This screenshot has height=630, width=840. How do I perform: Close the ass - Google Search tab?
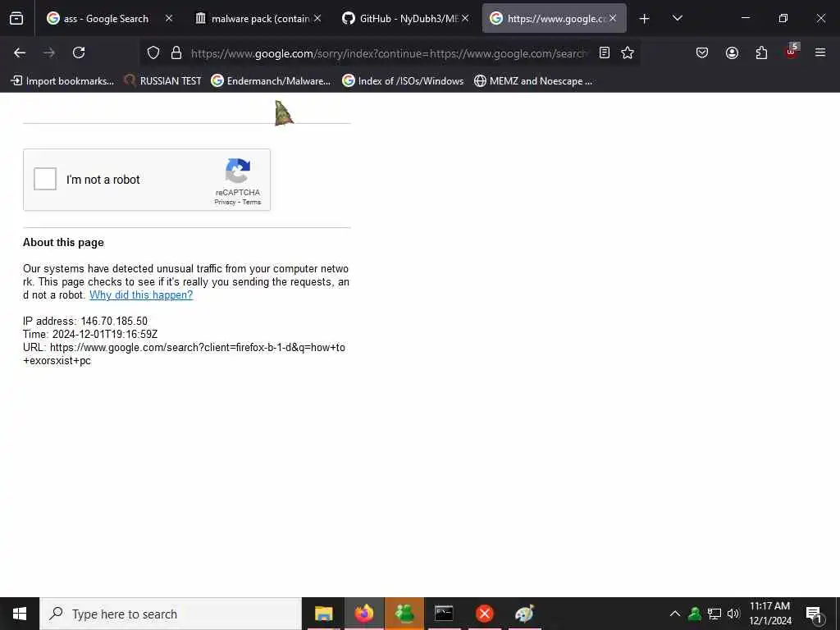tap(169, 18)
